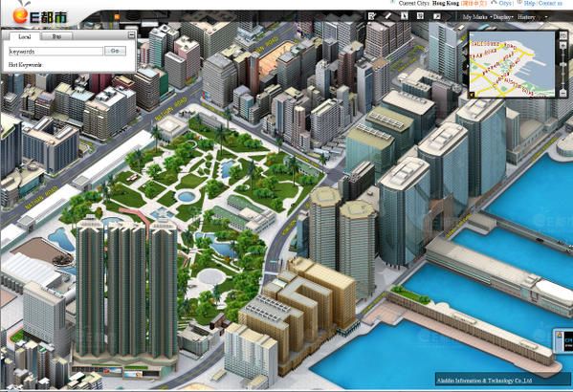
Task: Click the mini-map zoom slider handle
Action: pos(563,65)
